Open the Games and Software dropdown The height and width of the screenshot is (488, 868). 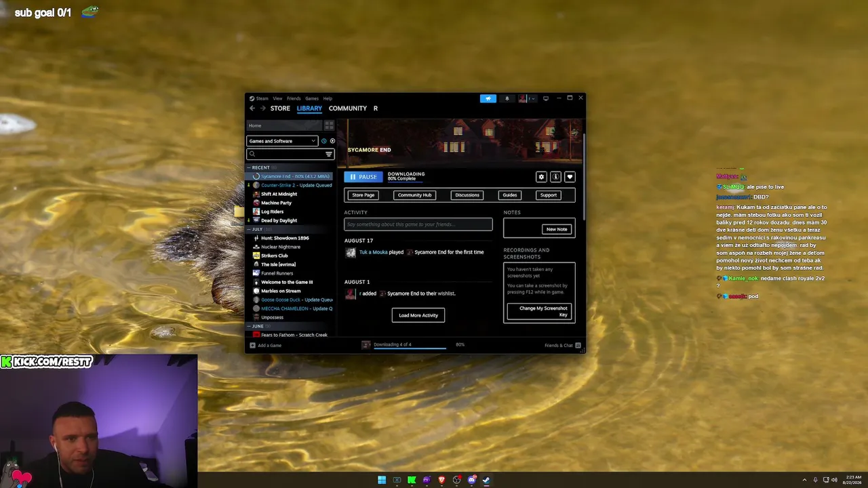point(281,141)
